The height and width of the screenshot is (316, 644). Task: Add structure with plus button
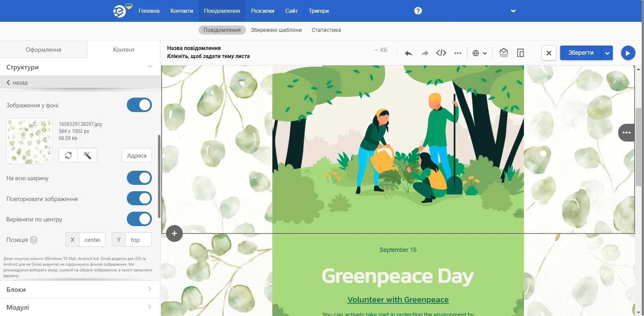point(174,233)
